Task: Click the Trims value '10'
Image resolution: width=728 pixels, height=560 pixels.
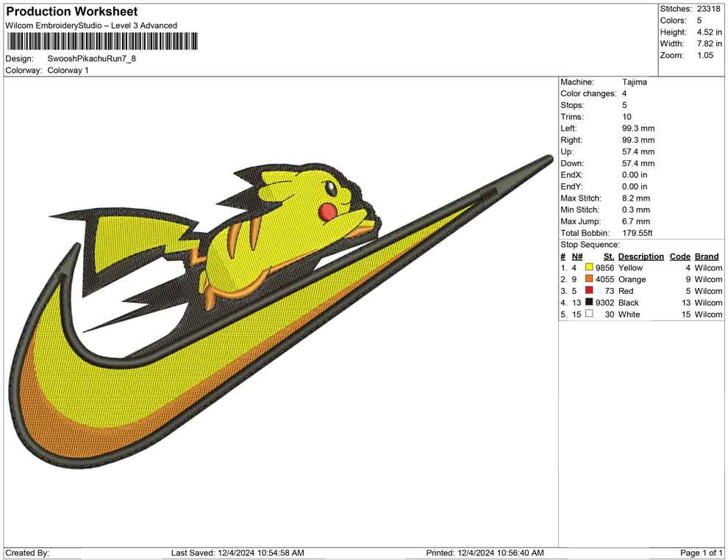Action: click(x=627, y=117)
